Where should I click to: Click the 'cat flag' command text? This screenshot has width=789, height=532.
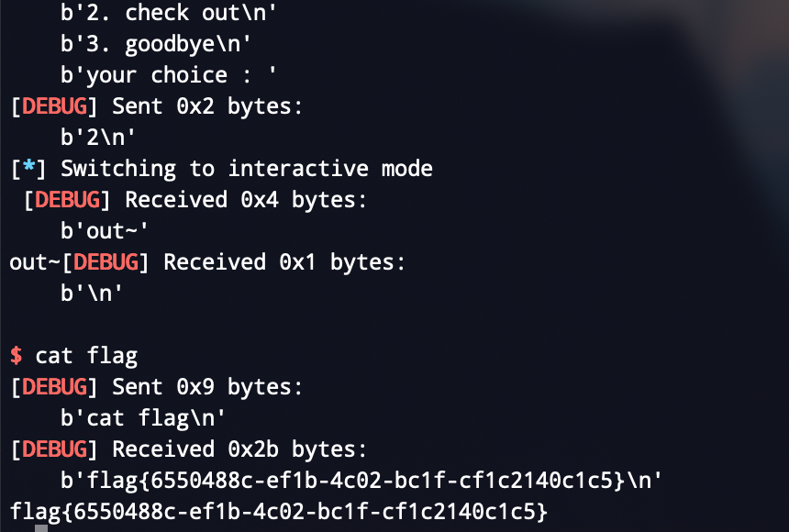pyautogui.click(x=86, y=356)
